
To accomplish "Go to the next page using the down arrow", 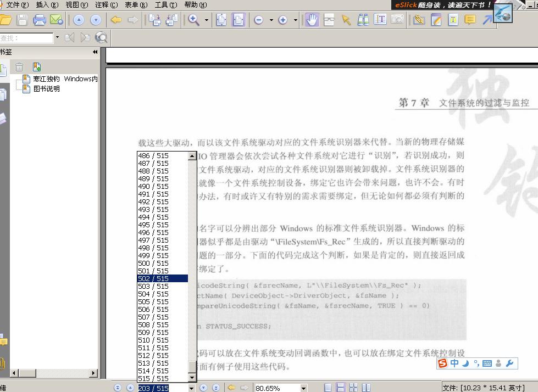I will [96, 20].
